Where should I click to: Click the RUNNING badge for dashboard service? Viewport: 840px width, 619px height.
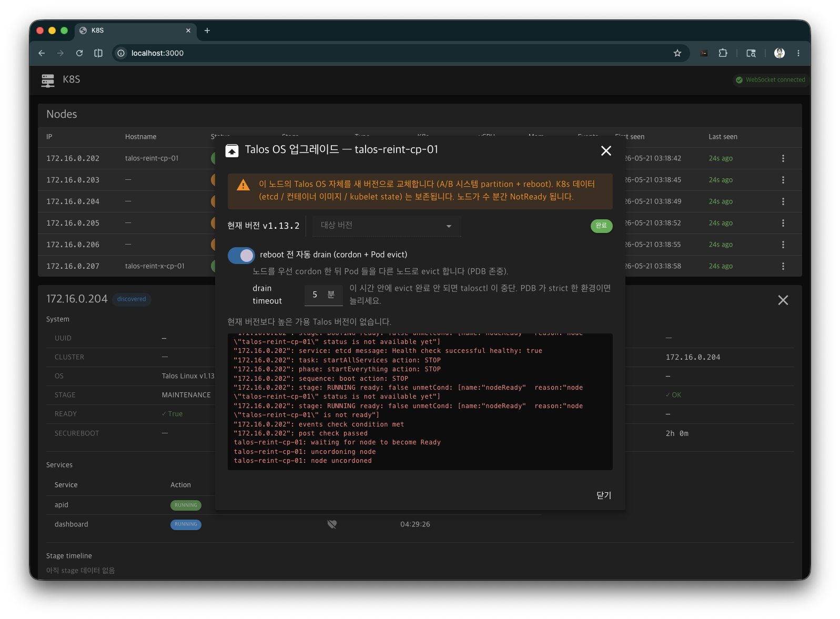[186, 524]
